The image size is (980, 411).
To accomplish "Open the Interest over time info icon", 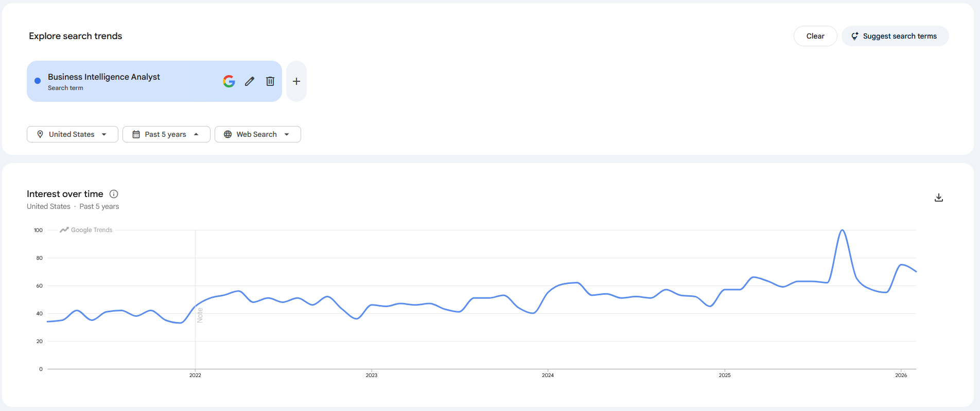I will click(x=114, y=194).
